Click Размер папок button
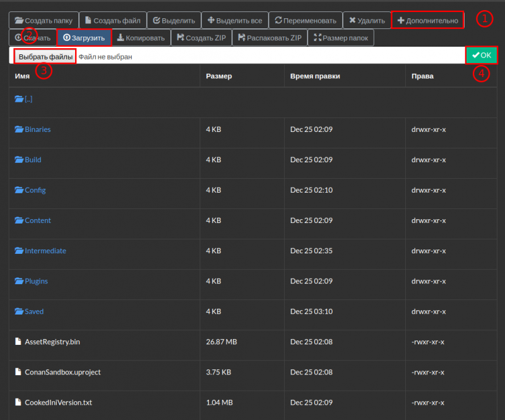This screenshot has width=505, height=420. (x=341, y=38)
